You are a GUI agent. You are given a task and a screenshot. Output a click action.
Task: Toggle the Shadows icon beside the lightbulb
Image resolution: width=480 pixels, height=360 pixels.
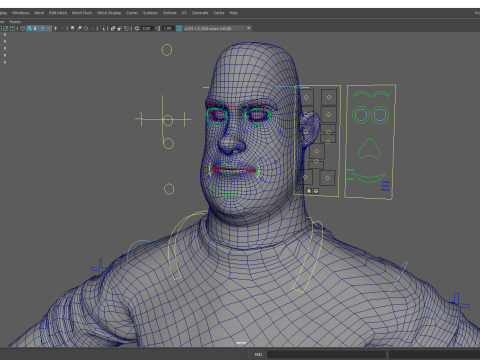click(79, 28)
